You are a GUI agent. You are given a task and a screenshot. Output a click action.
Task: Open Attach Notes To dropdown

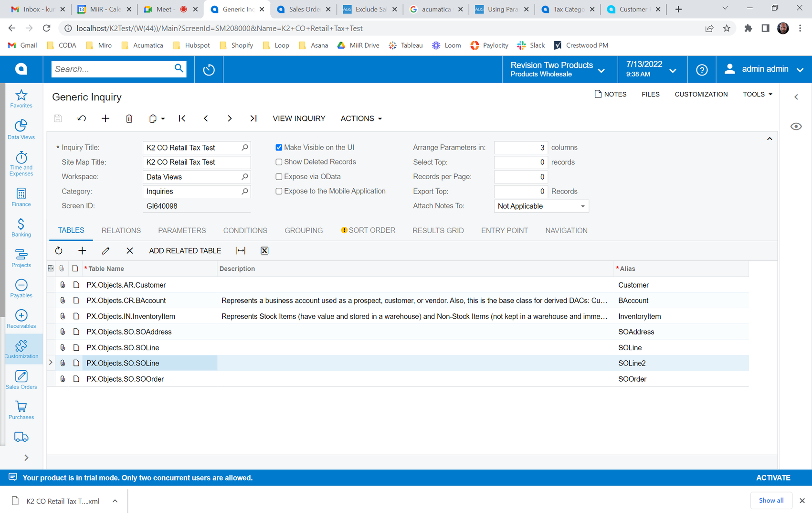click(541, 206)
